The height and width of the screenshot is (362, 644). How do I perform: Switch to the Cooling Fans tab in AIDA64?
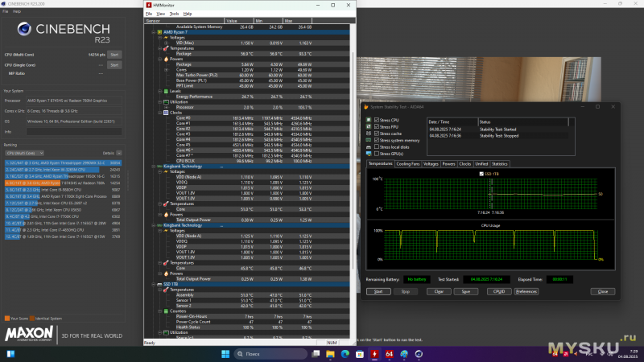point(408,164)
